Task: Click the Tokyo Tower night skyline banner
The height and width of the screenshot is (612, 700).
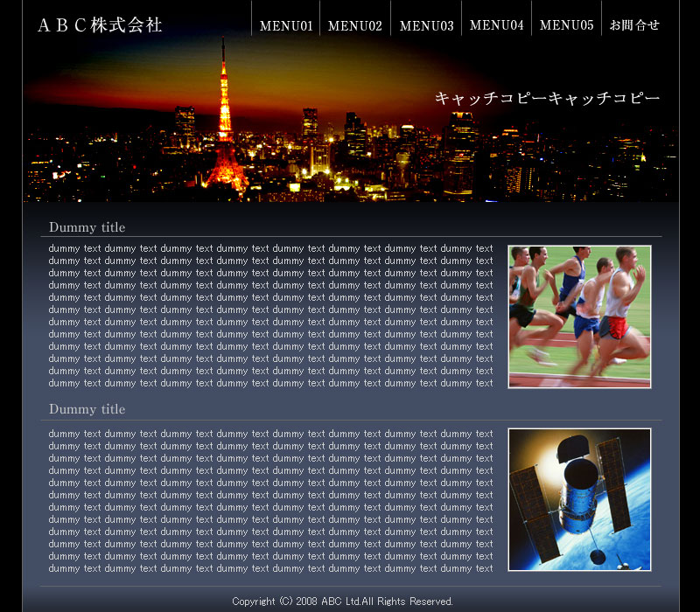Action: pos(351,120)
